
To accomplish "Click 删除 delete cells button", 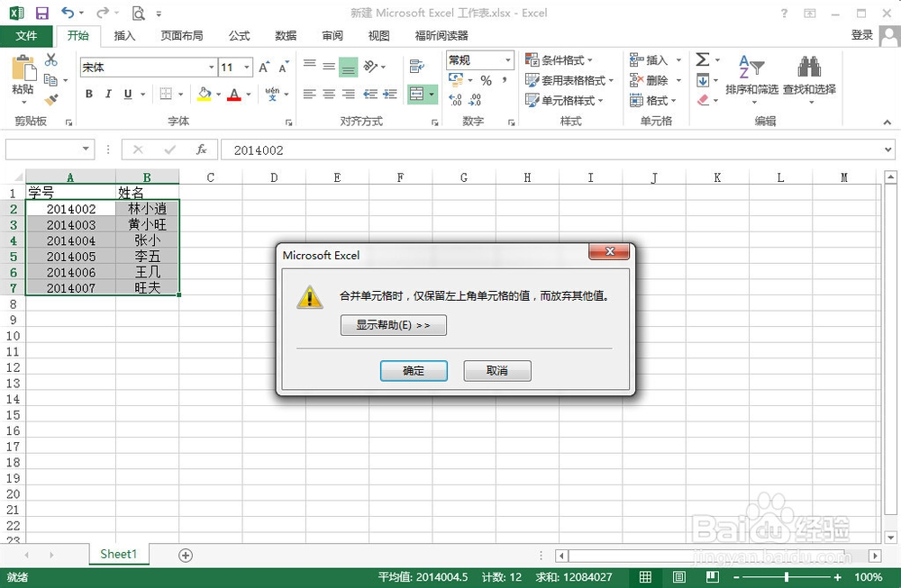I will pyautogui.click(x=651, y=80).
